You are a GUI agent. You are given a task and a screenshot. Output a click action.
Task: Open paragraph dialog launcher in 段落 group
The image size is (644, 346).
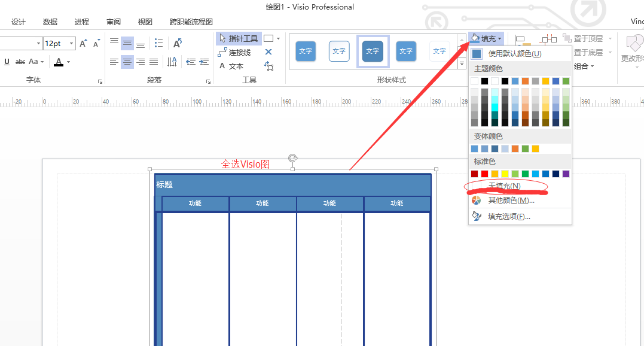[208, 82]
